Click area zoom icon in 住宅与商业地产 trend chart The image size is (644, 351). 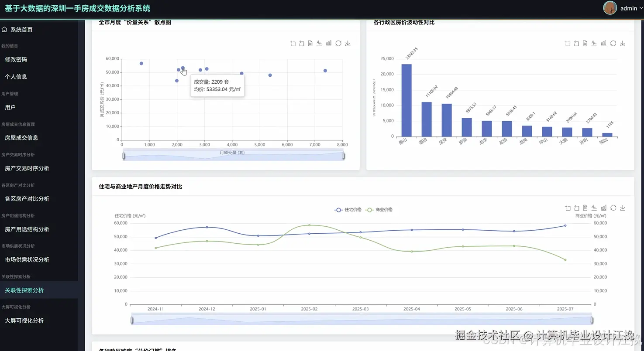tap(568, 208)
